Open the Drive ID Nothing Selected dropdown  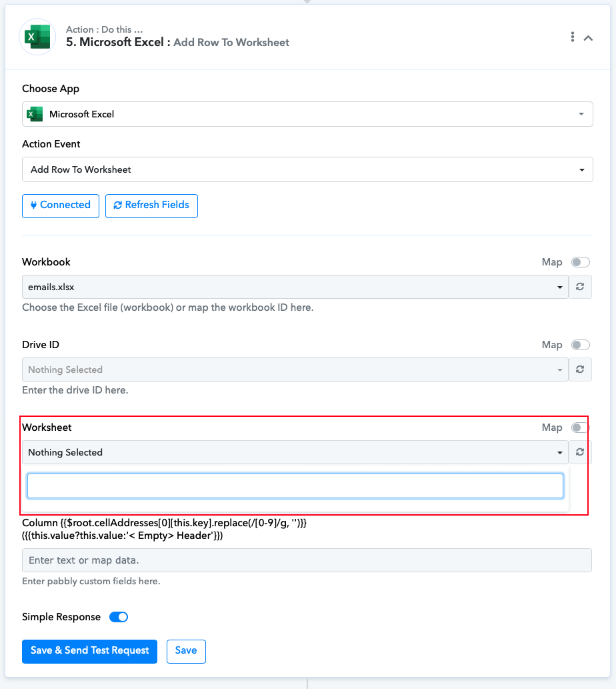pyautogui.click(x=295, y=370)
